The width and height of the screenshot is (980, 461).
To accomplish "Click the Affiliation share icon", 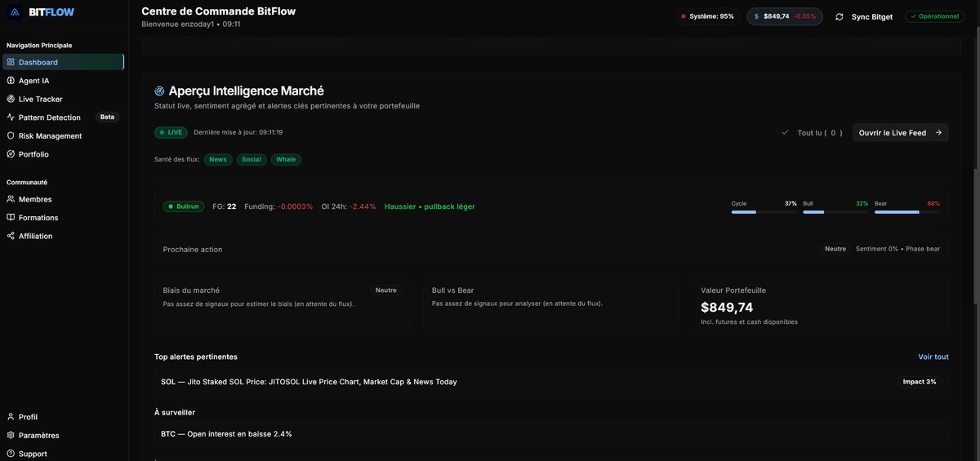I will pos(11,236).
